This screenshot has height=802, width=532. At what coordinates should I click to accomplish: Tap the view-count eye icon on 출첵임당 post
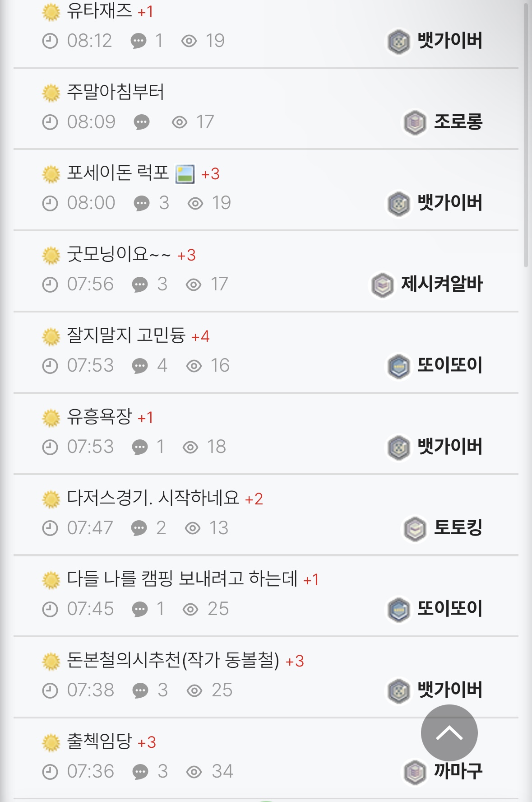pyautogui.click(x=194, y=772)
